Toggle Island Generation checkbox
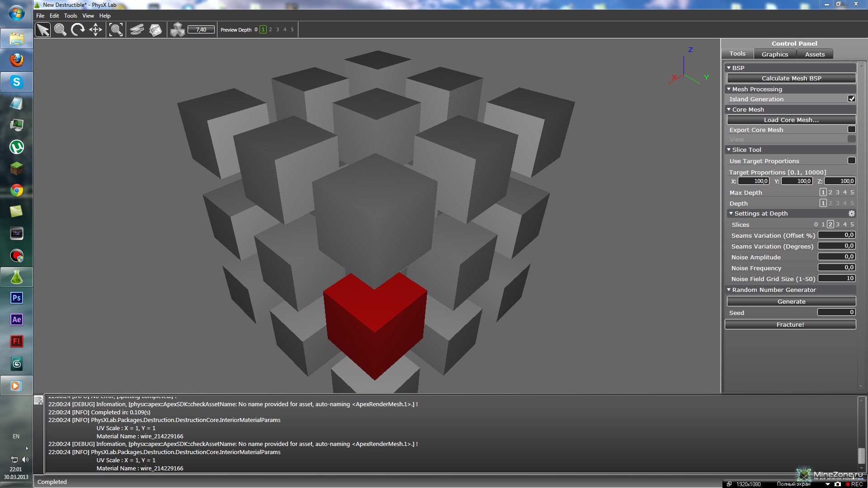 click(x=851, y=99)
